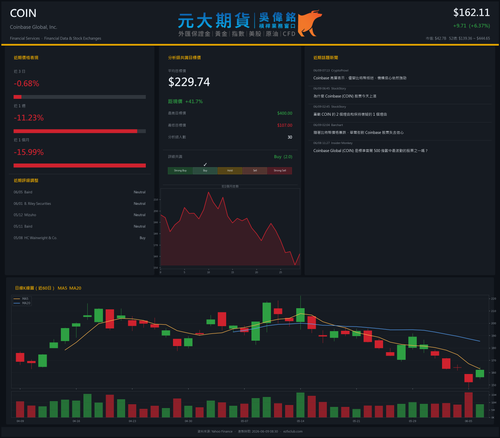This screenshot has width=500, height=438.
Task: Select the COIN ticker symbol heading
Action: pos(23,13)
